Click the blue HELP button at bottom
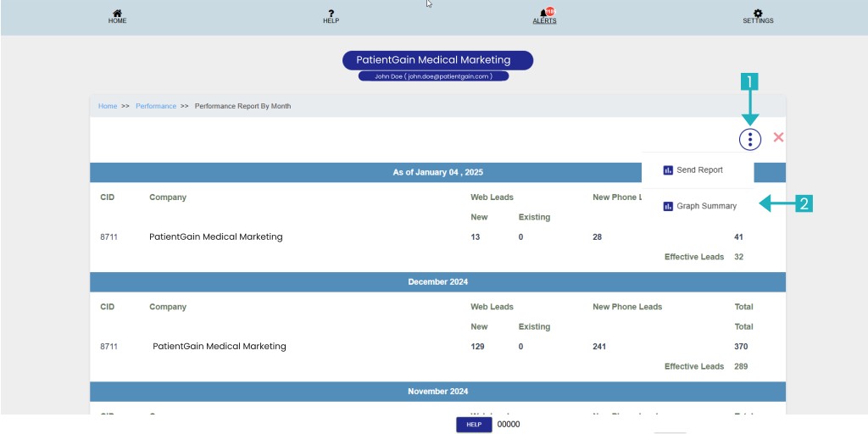The width and height of the screenshot is (868, 434). pyautogui.click(x=474, y=425)
